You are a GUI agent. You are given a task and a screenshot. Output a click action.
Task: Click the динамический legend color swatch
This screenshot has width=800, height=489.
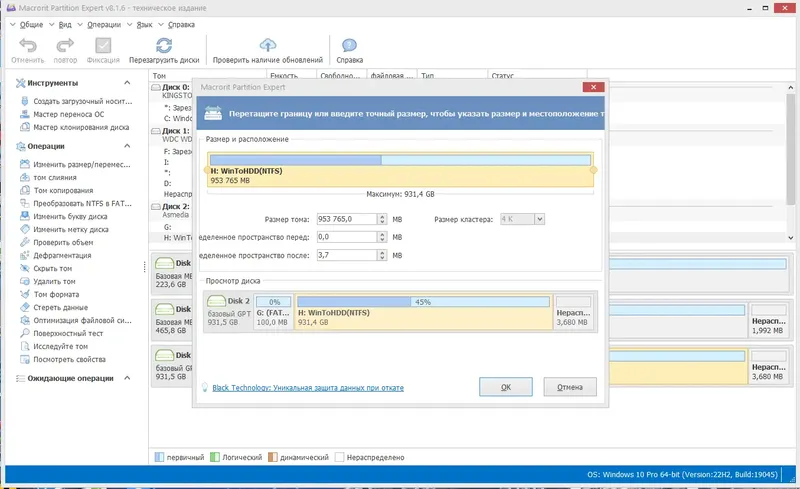[273, 457]
